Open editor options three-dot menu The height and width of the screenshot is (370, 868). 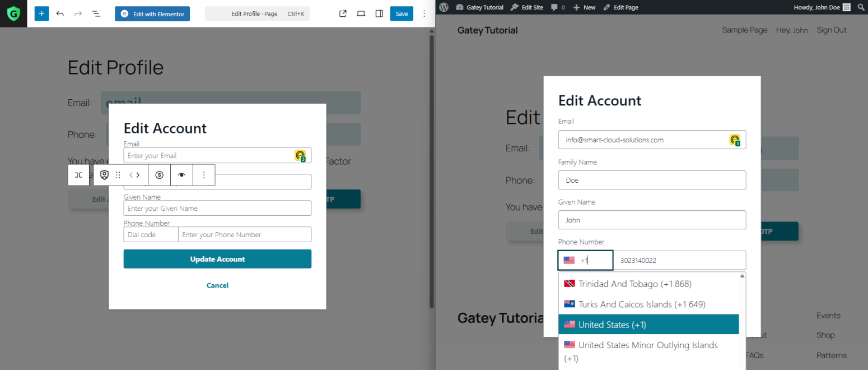pos(424,13)
